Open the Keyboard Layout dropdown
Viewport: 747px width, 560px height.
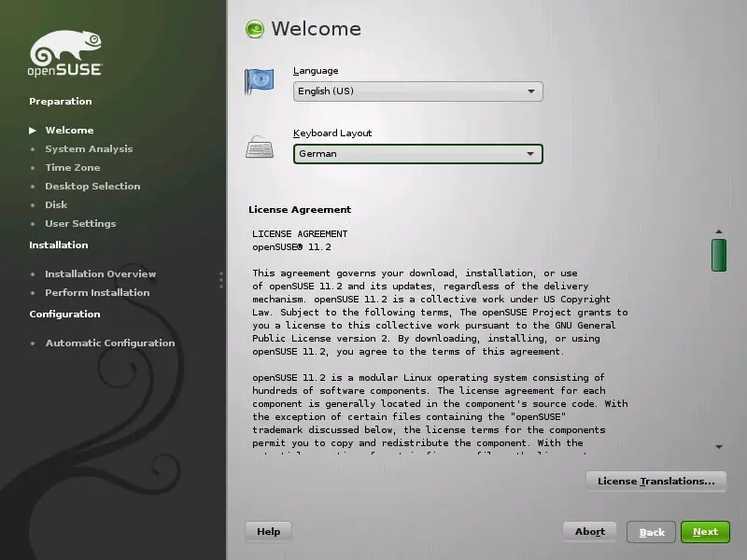[417, 154]
